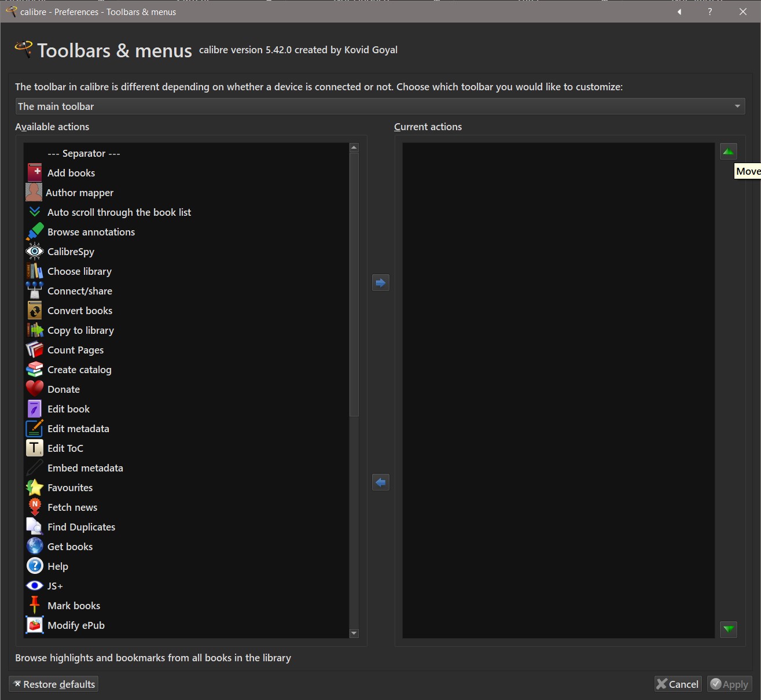
Task: Select the Fetch news icon
Action: [35, 507]
